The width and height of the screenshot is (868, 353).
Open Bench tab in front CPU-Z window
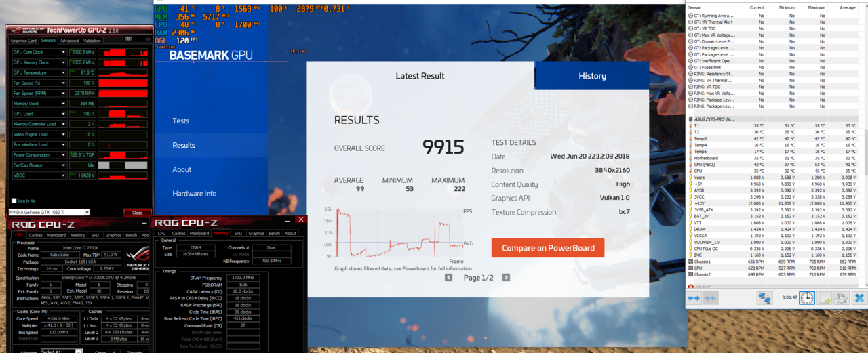coord(273,233)
